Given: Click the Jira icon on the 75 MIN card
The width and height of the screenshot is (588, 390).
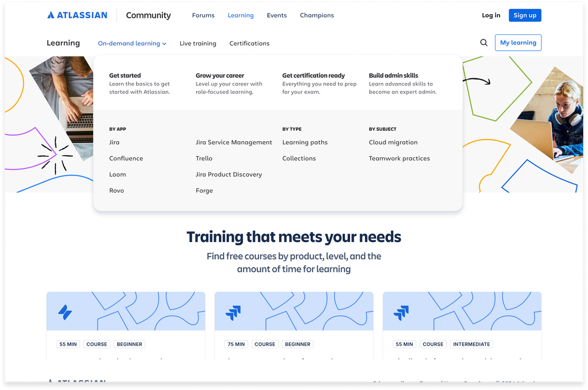Looking at the screenshot, I should pyautogui.click(x=233, y=313).
